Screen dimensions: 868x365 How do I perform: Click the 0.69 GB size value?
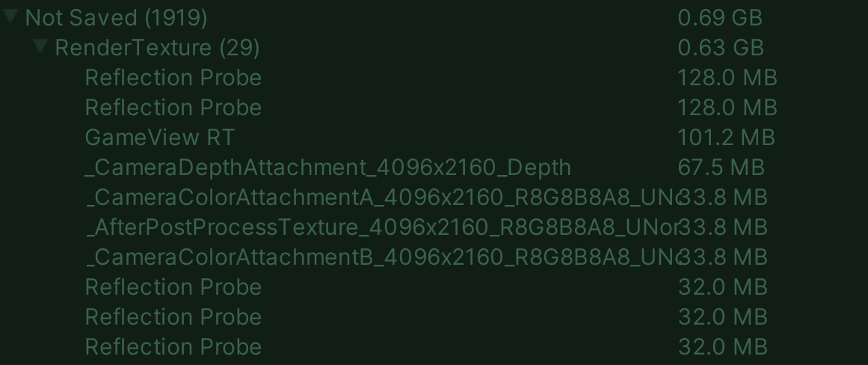(720, 17)
